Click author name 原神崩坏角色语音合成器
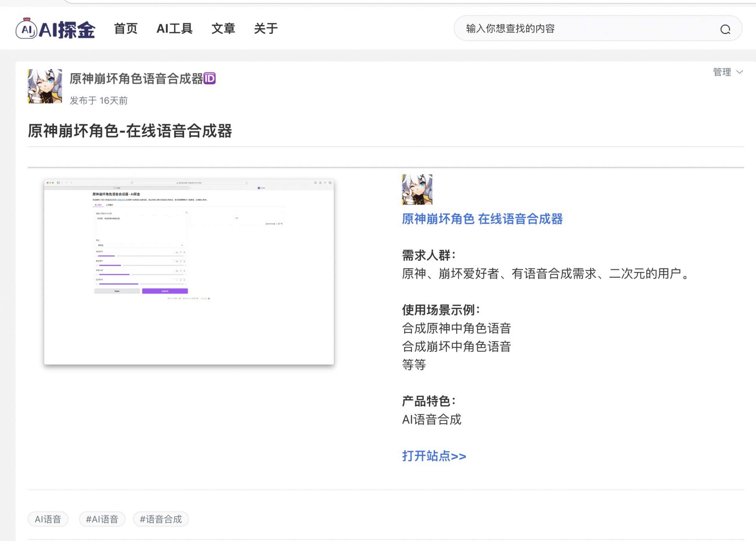 [136, 79]
